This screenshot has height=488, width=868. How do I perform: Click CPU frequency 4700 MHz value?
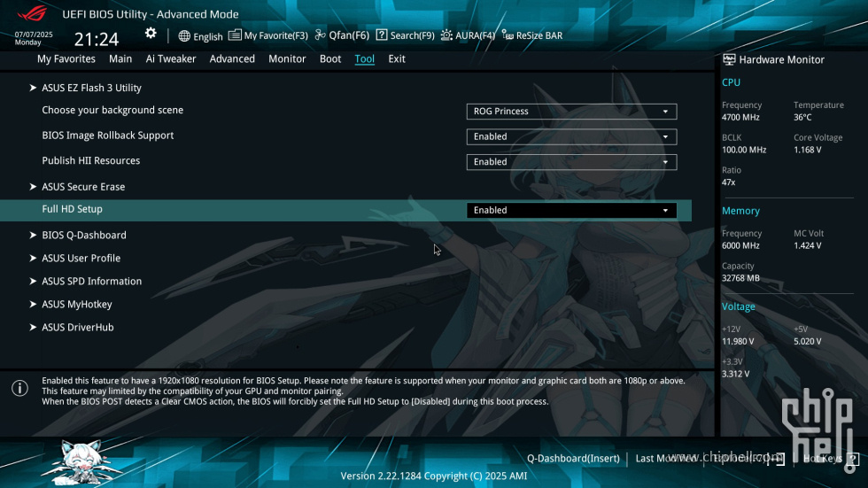click(x=740, y=117)
